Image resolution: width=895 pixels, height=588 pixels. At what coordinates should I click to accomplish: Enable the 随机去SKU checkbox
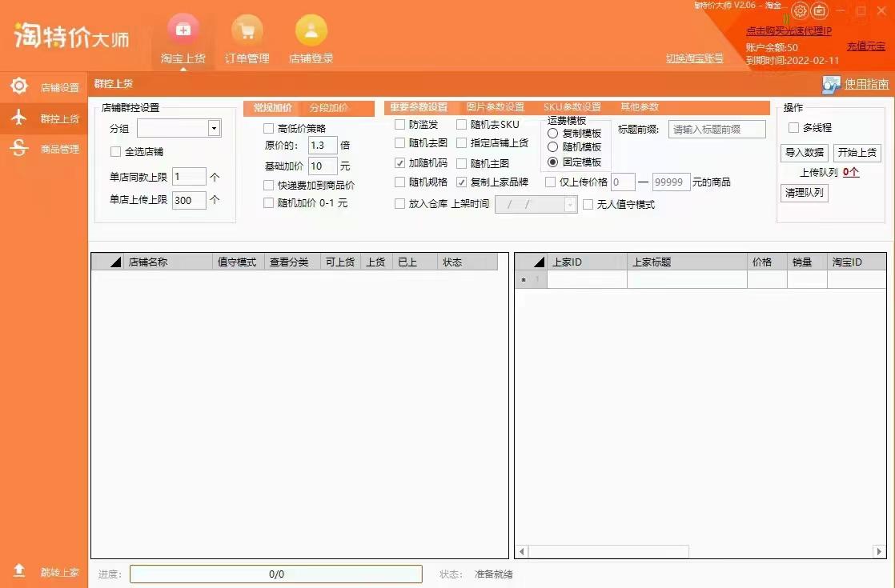[461, 124]
